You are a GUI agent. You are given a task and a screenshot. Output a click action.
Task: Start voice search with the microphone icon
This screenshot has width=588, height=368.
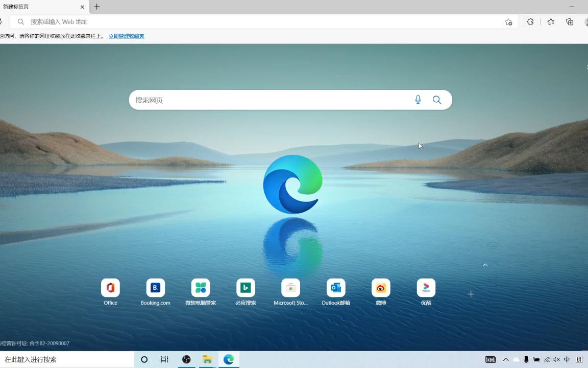click(x=418, y=100)
